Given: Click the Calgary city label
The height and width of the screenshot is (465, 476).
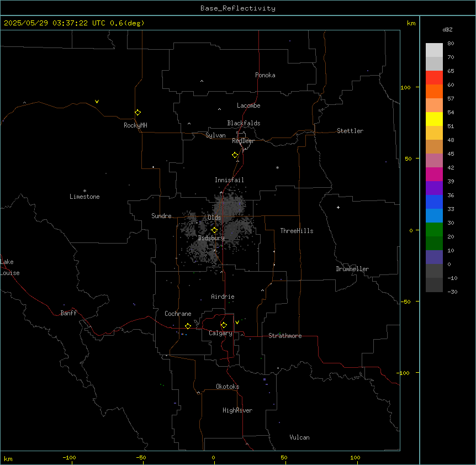Looking at the screenshot, I should tap(220, 333).
